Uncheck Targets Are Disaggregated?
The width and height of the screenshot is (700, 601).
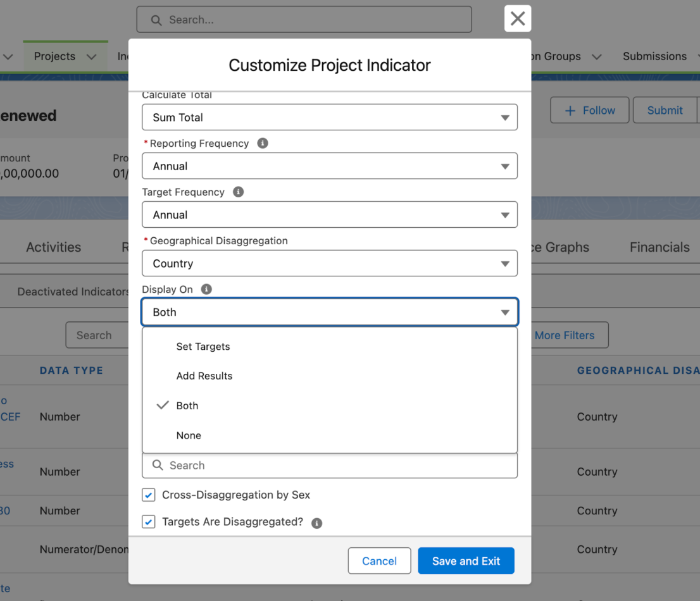(148, 522)
